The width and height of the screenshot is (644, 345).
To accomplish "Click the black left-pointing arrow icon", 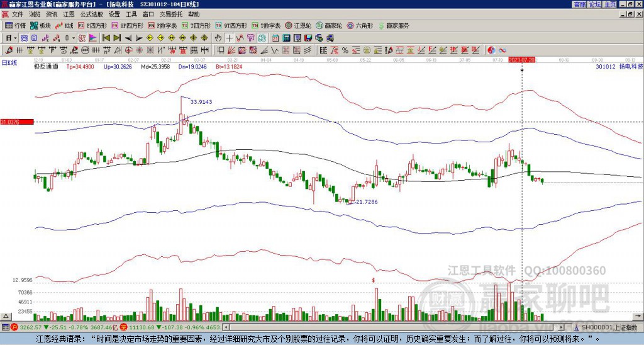I will click(128, 38).
